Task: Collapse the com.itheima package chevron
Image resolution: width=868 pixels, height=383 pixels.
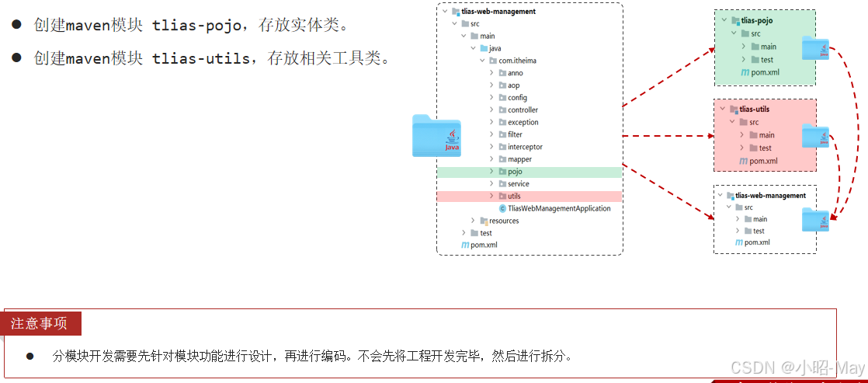Action: click(483, 61)
